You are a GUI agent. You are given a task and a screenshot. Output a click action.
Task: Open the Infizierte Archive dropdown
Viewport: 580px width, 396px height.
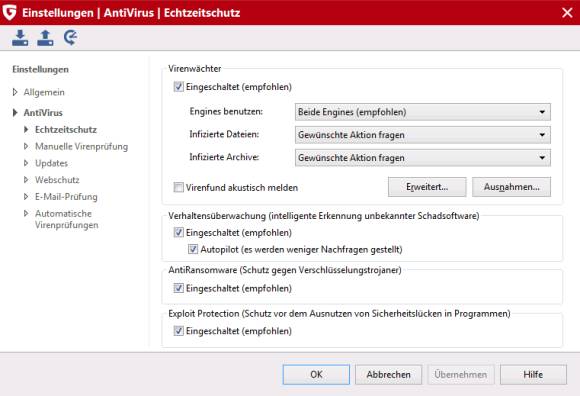(x=422, y=158)
